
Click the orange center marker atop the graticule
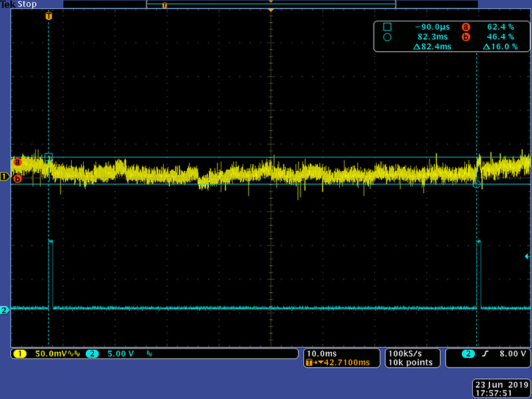(270, 11)
